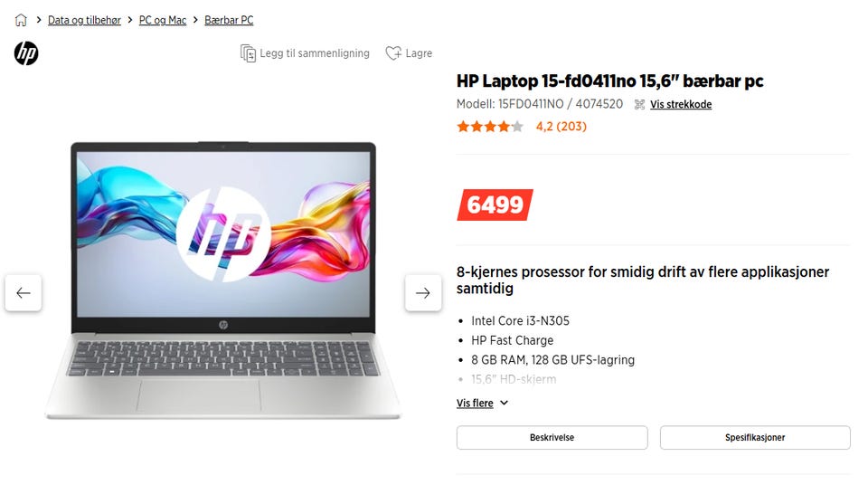Image resolution: width=868 pixels, height=485 pixels.
Task: Click the HP brand logo
Action: click(26, 53)
